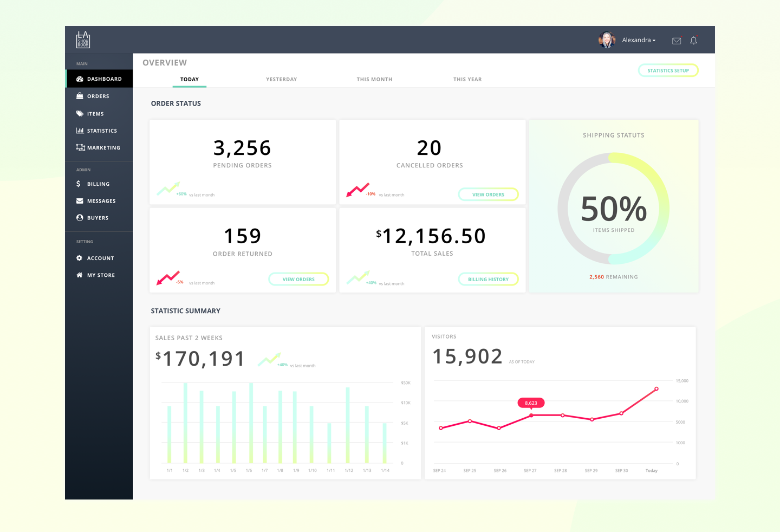The width and height of the screenshot is (780, 532).
Task: Click the Statistics Setup button
Action: [x=668, y=70]
